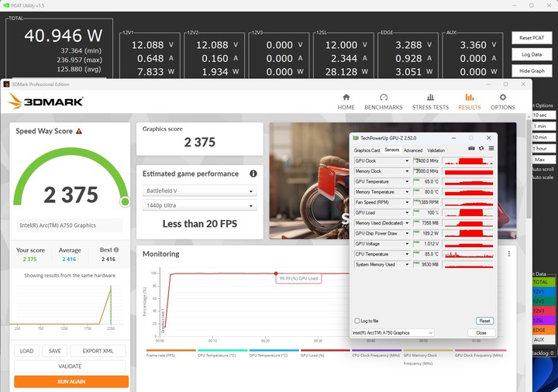Image resolution: width=558 pixels, height=392 pixels.
Task: Click the orange RUN AGAIN button
Action: click(x=71, y=381)
